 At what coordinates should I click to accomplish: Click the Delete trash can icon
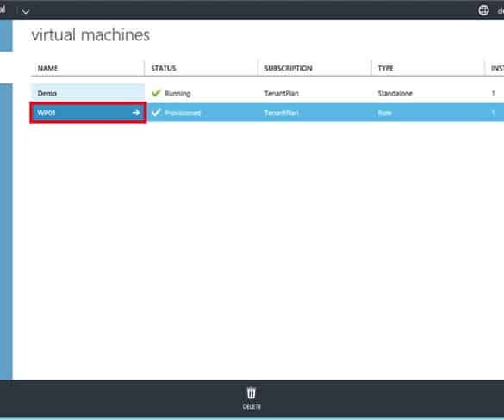click(x=252, y=393)
